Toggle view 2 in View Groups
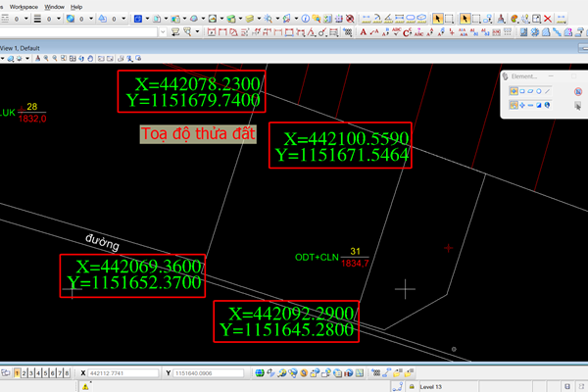The height and width of the screenshot is (392, 588). tap(24, 373)
